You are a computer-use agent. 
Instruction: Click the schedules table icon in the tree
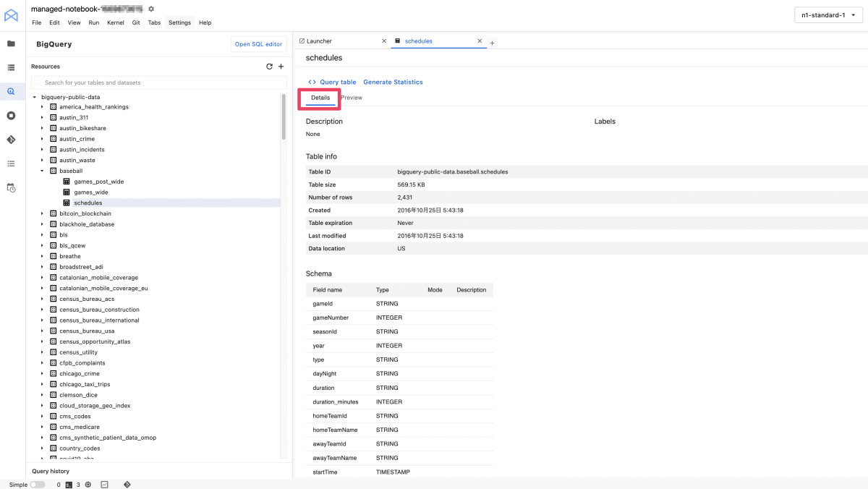tap(67, 203)
